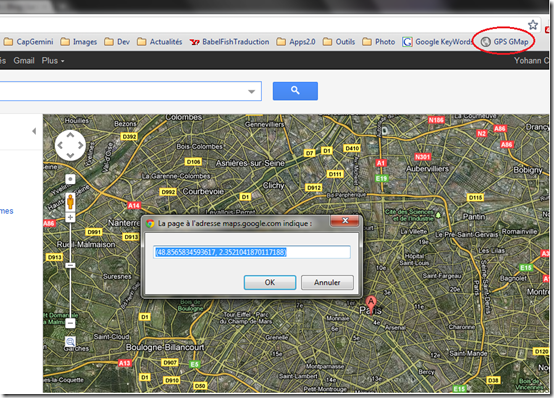Click the Boulogne-Billancourt map label
554x398 pixels.
tap(165, 347)
